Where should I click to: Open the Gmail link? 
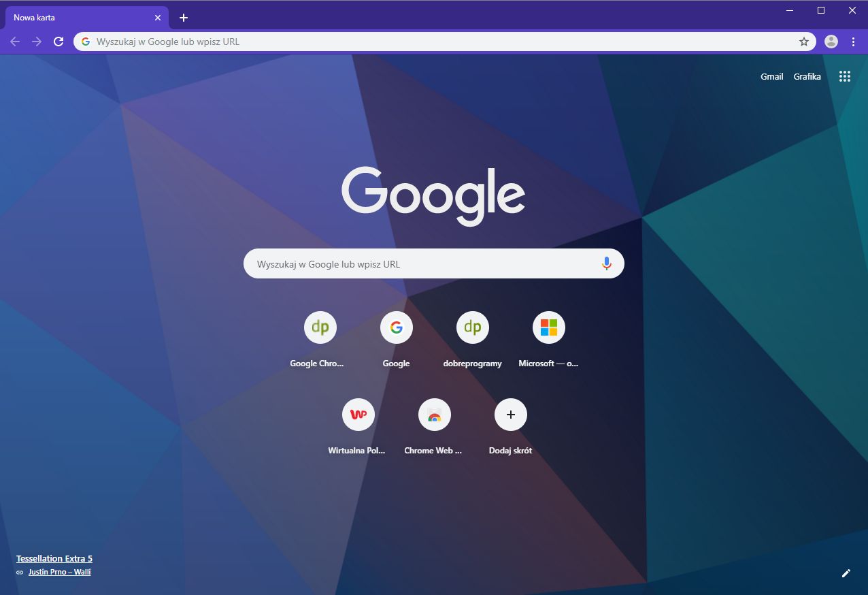click(x=771, y=76)
